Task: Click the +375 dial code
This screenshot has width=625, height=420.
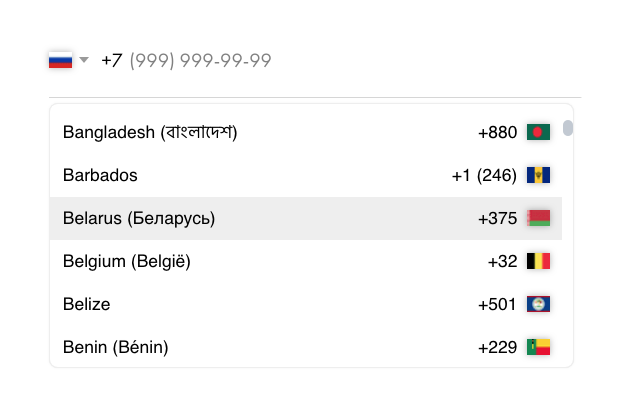Action: point(497,218)
